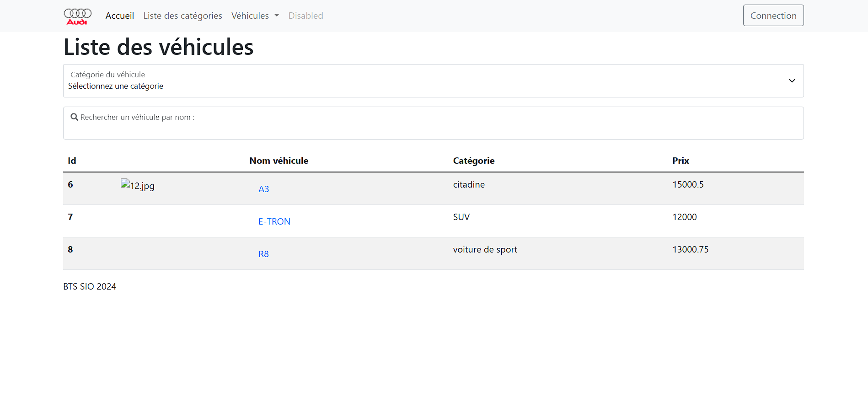Click the Id cell 8
This screenshot has height=398, width=868.
pos(70,249)
